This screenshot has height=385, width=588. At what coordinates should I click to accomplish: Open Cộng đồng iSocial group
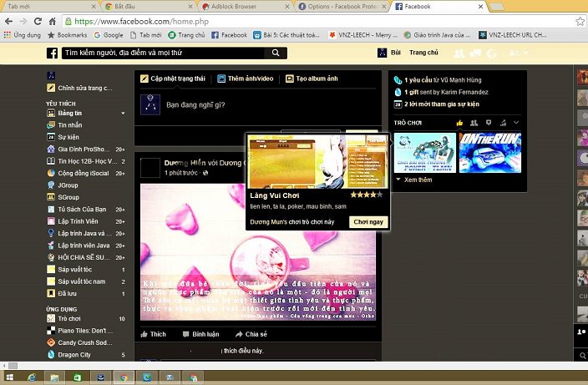85,173
